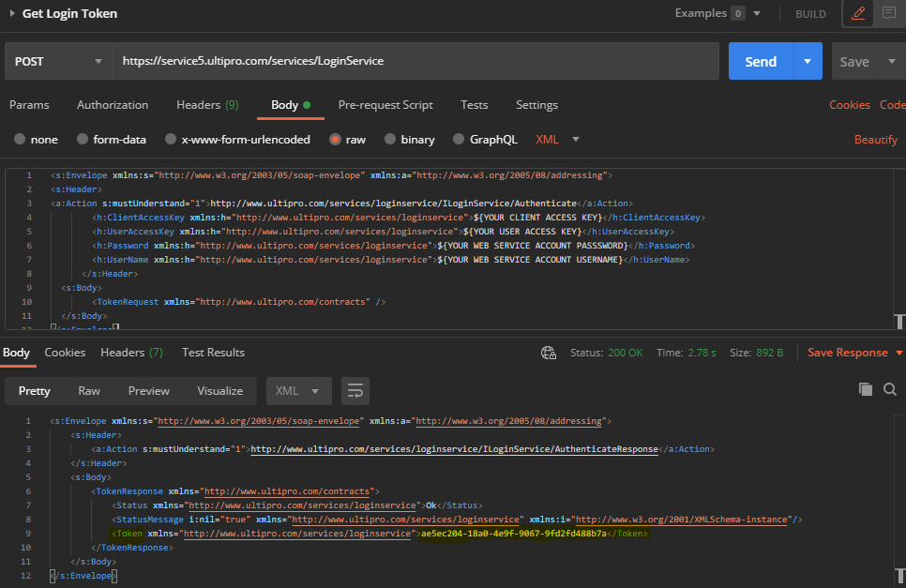Choose the GraphQL body option
Viewport: 906px width, 588px height.
point(485,140)
